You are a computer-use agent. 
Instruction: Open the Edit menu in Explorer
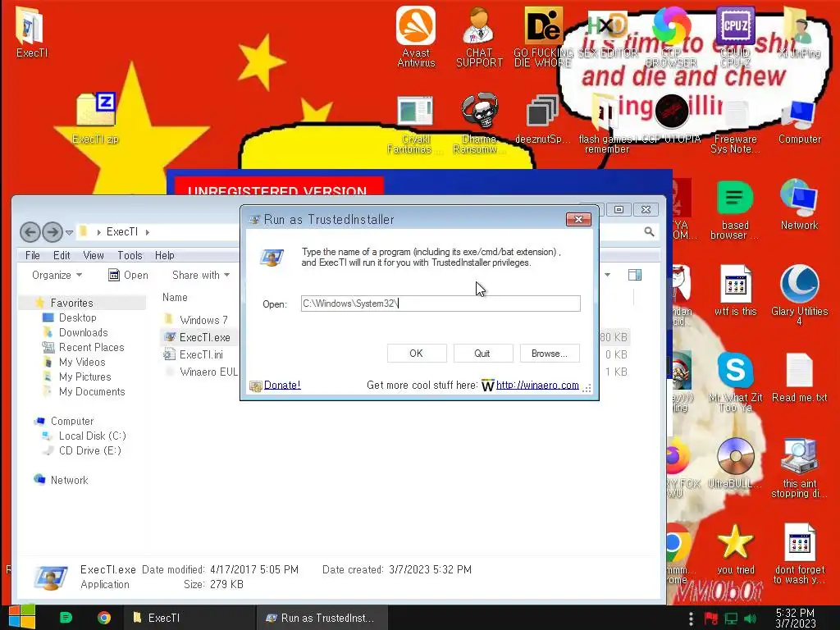pyautogui.click(x=62, y=256)
